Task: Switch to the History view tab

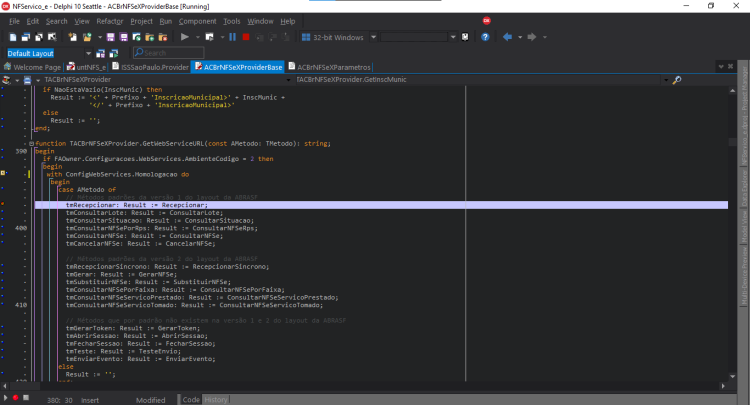Action: tap(216, 400)
